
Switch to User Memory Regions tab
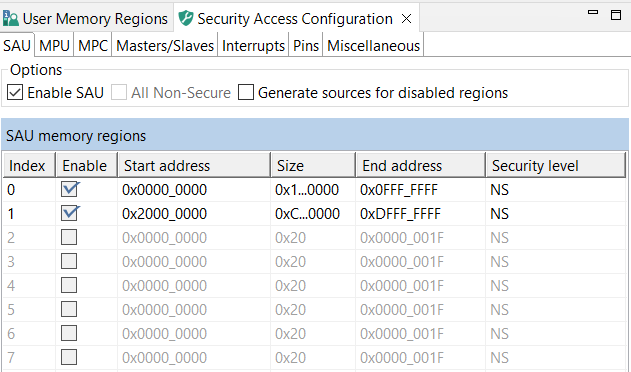click(86, 19)
